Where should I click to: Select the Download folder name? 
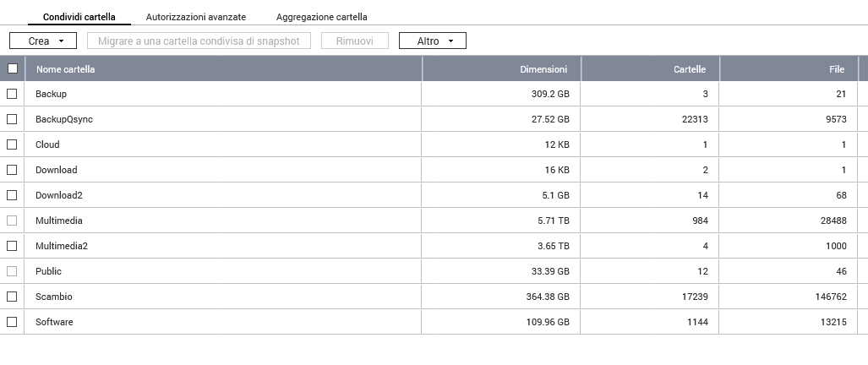coord(57,170)
